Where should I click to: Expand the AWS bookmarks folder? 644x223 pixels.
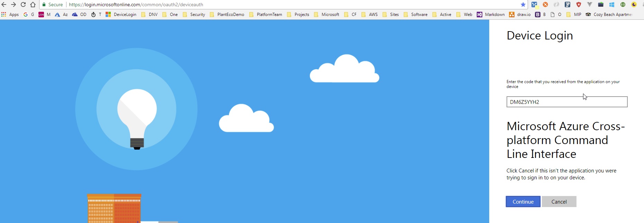click(369, 15)
